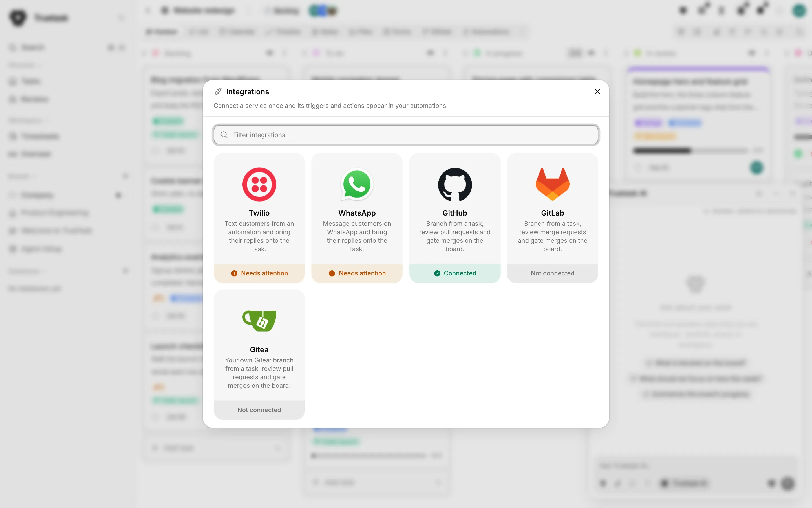
Task: Select the Twilio card title
Action: (259, 213)
